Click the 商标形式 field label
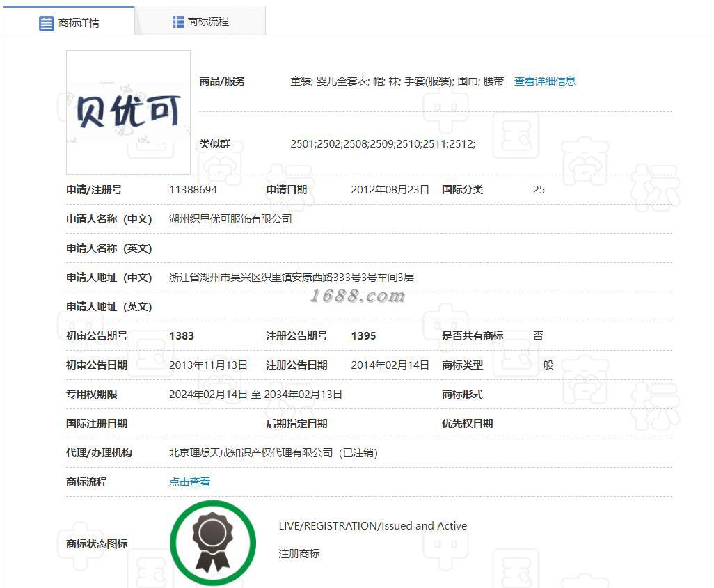714x588 pixels. click(x=462, y=394)
